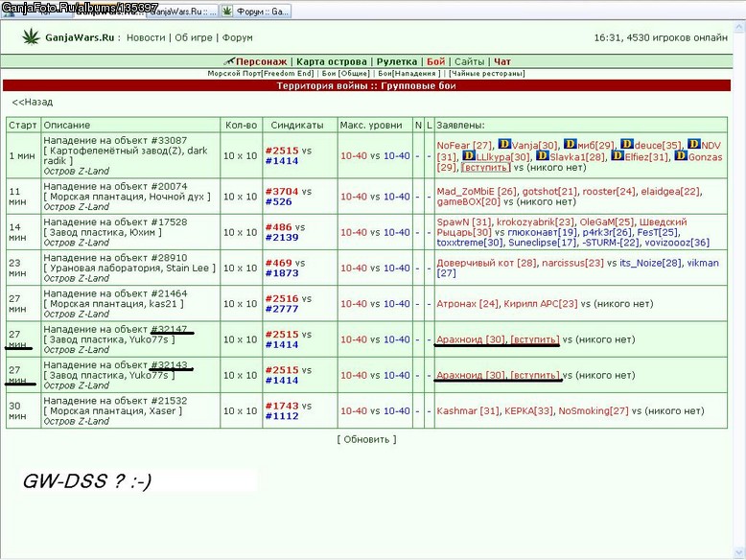Open the [Чайные рестораны] sublink
The width and height of the screenshot is (746, 560).
click(x=487, y=73)
